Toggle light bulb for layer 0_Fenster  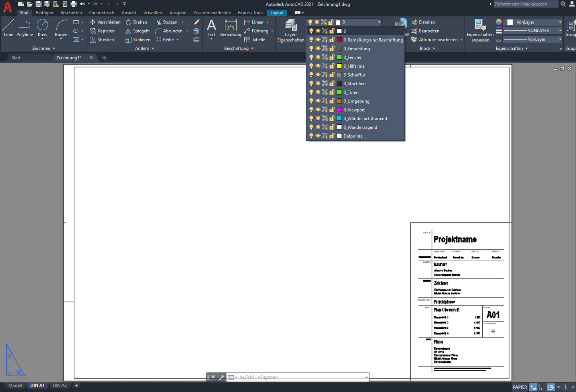click(x=311, y=57)
